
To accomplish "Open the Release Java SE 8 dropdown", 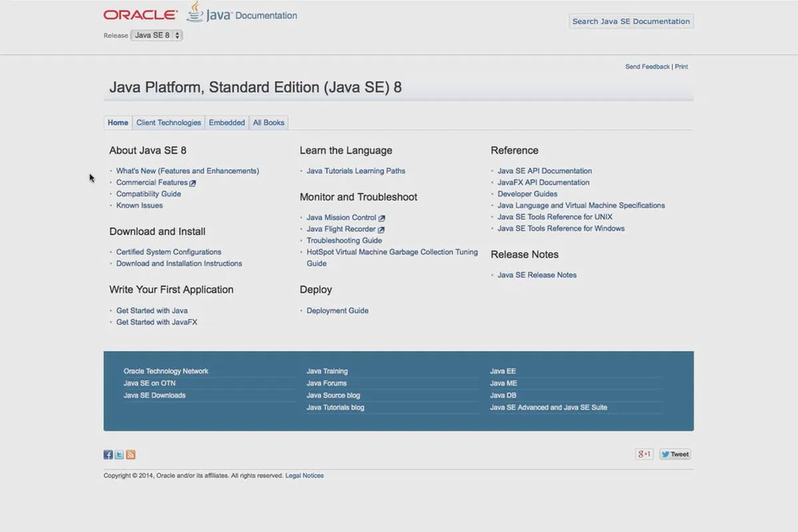I will pos(156,35).
